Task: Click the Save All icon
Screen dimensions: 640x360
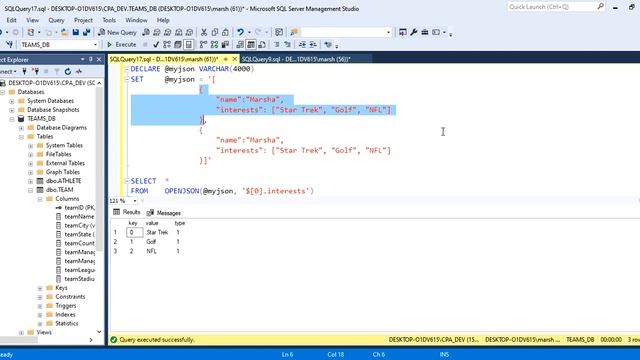Action: [87, 32]
